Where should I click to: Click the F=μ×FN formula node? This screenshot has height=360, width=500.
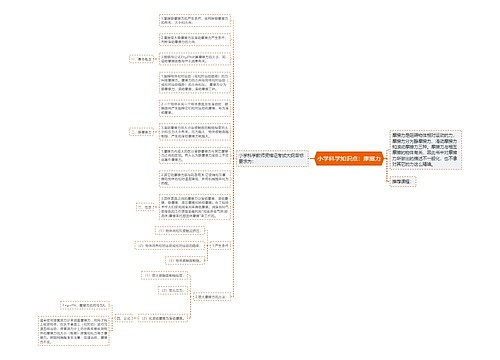pyautogui.click(x=85, y=305)
